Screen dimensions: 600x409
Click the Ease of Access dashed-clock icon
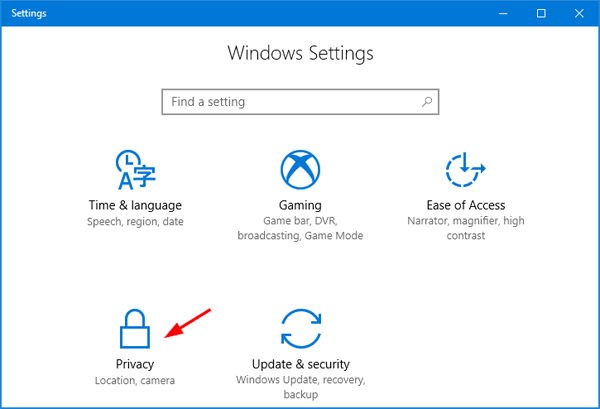(x=464, y=171)
